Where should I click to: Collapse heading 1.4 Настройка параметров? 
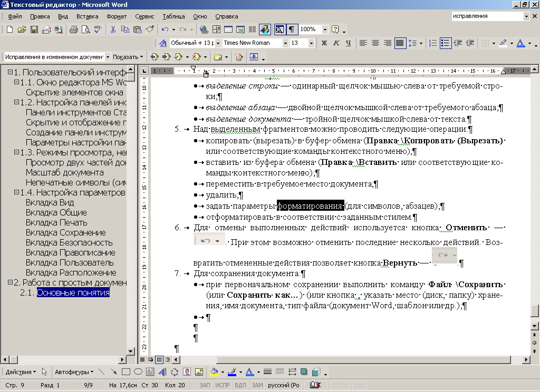pyautogui.click(x=16, y=192)
